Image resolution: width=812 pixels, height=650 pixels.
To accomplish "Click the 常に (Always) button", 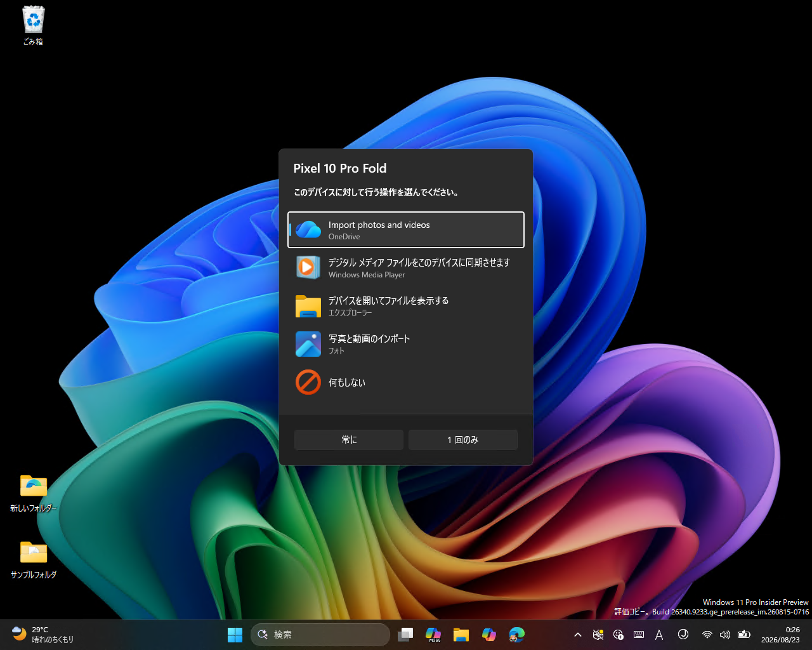I will (x=349, y=439).
